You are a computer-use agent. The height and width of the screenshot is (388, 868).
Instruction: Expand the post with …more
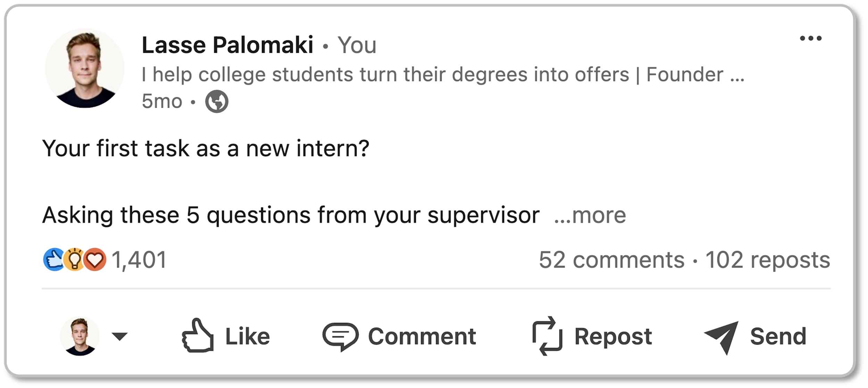[590, 215]
